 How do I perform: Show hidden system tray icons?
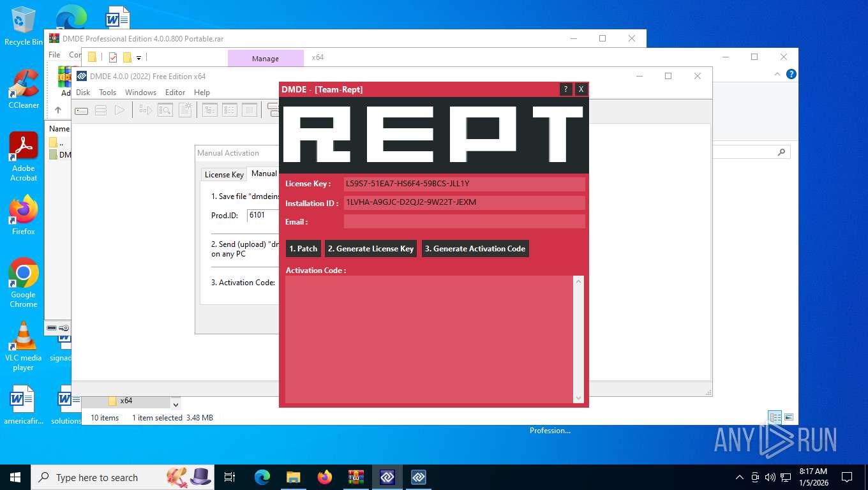(740, 477)
